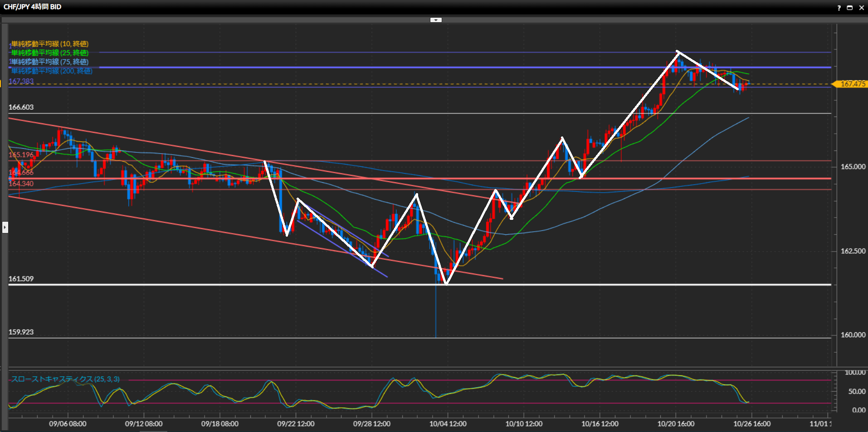Click the 09/22 12:00 time axis marker
The image size is (868, 432).
296,424
